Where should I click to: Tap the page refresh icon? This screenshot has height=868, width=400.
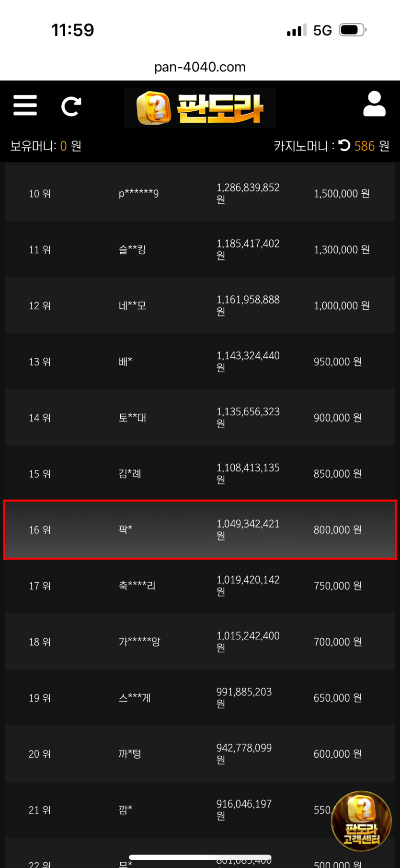click(71, 106)
